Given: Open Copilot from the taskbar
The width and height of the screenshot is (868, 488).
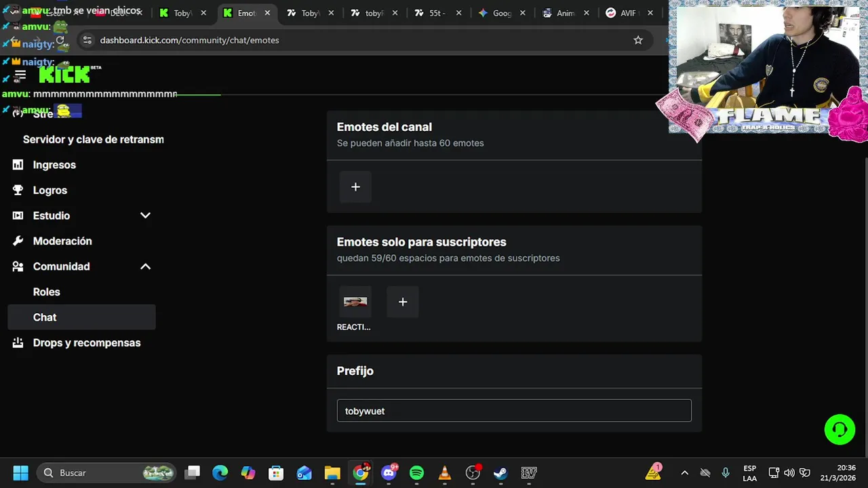Looking at the screenshot, I should (248, 472).
